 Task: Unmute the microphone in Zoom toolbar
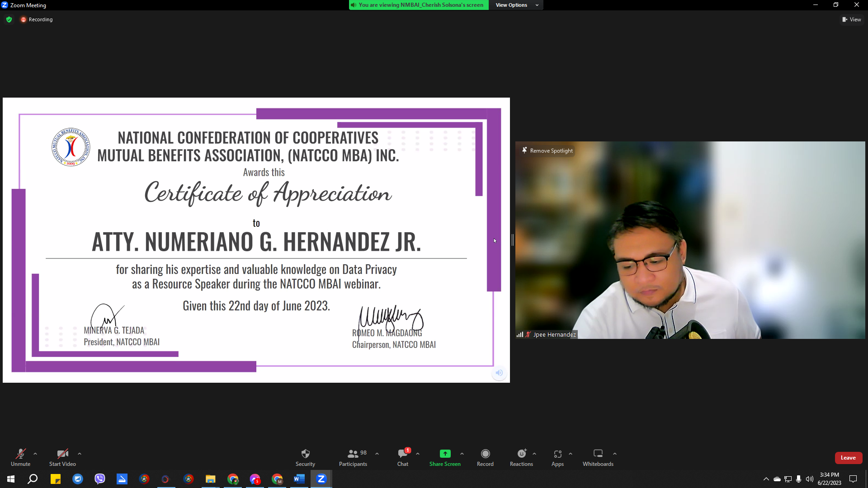(20, 457)
